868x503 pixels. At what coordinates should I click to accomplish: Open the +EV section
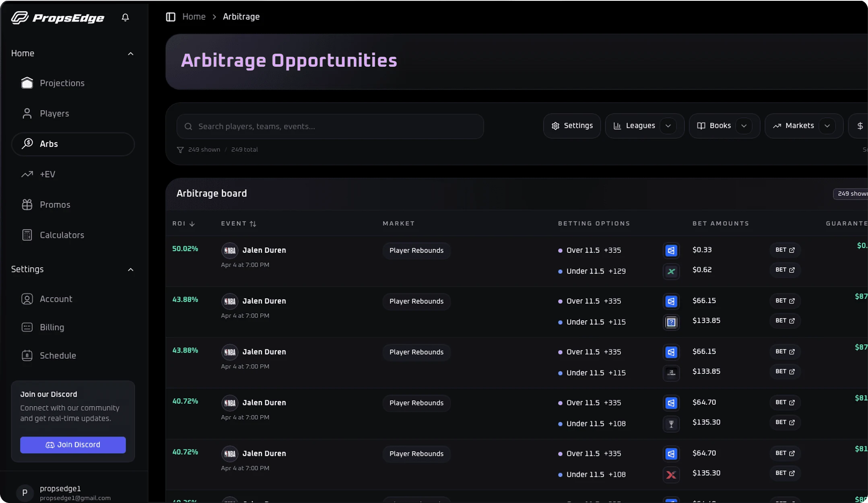point(73,174)
